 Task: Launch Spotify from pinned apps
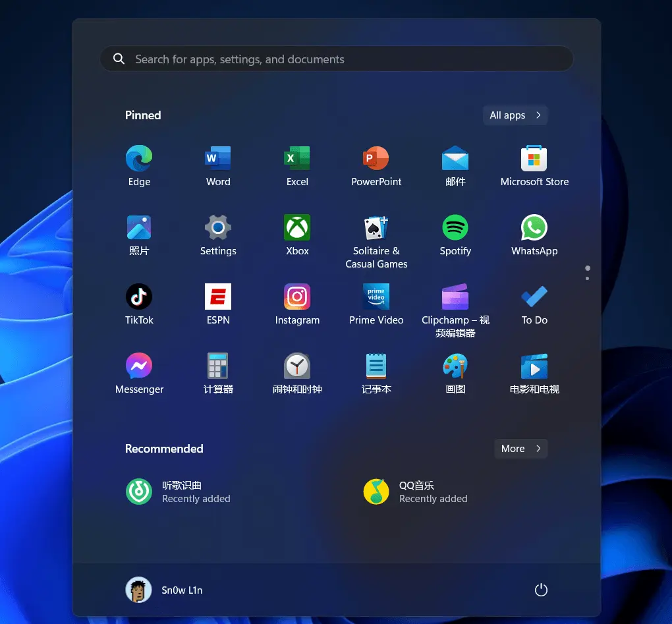pyautogui.click(x=455, y=235)
